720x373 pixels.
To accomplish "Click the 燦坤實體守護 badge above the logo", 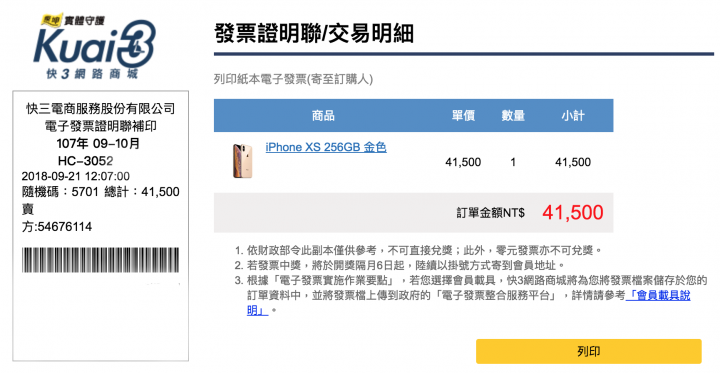I will [x=73, y=20].
